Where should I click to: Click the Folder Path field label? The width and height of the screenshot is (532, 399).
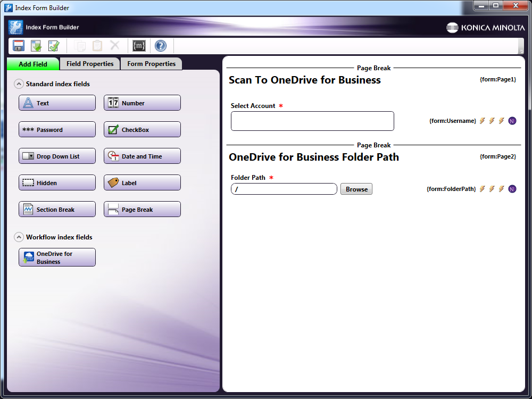[248, 178]
